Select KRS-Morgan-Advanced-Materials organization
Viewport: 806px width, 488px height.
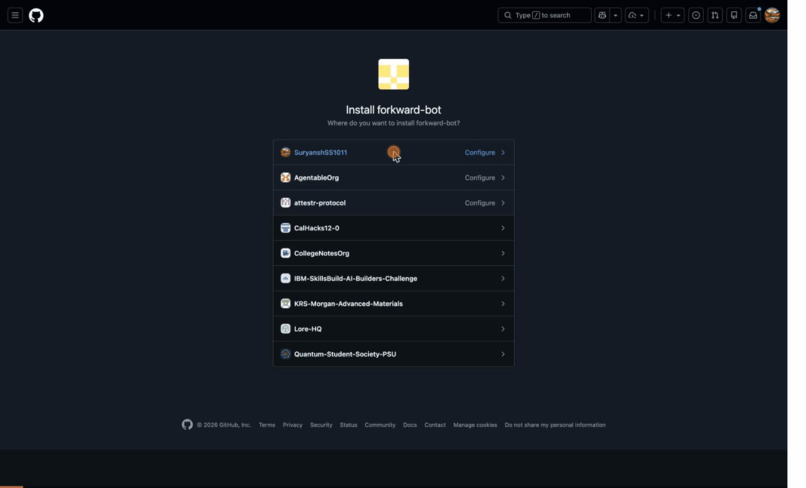coord(394,303)
